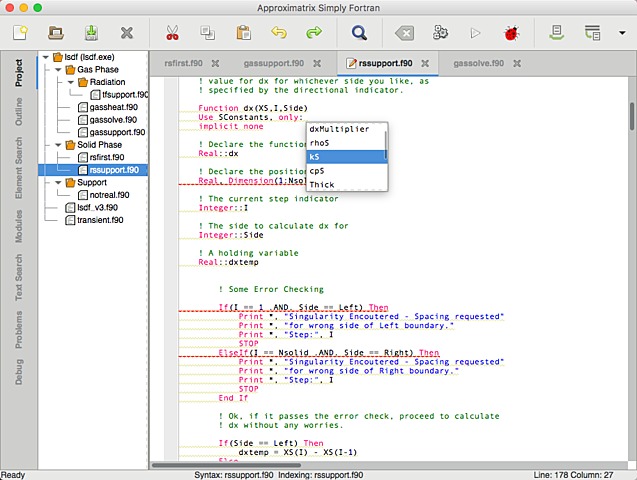Viewport: 637px width, 480px height.
Task: Choose Thick from autocomplete list
Action: 345,184
